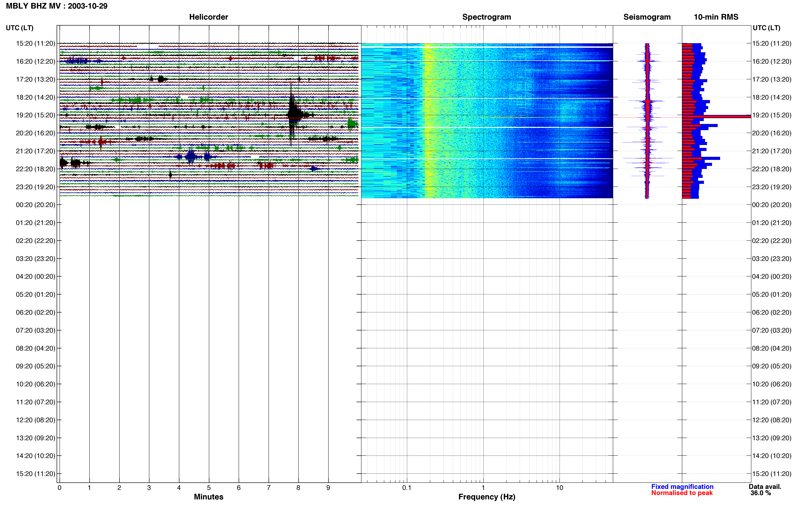Click the Data avail. label
The height and width of the screenshot is (508, 812).
[x=765, y=486]
